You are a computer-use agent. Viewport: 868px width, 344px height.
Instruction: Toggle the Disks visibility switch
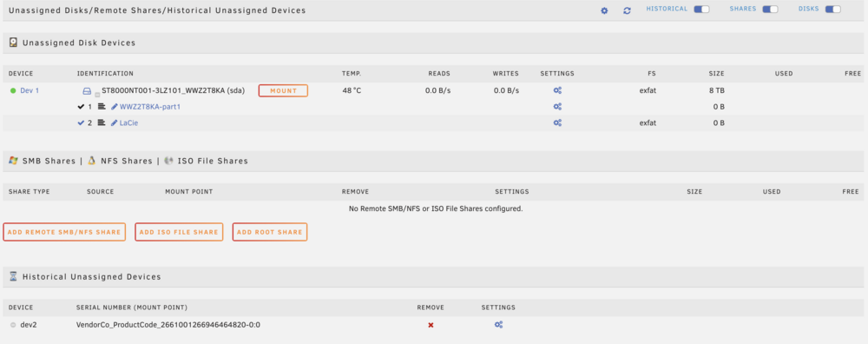[x=833, y=10]
